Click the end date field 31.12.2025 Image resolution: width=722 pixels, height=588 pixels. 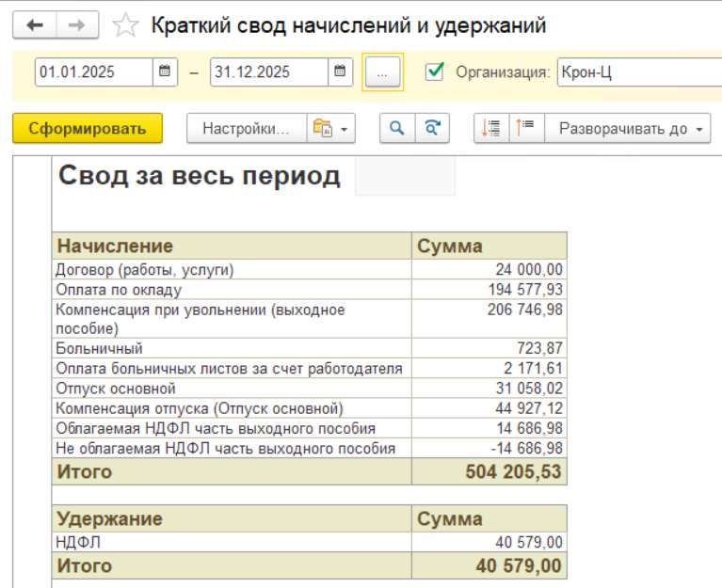pos(269,72)
